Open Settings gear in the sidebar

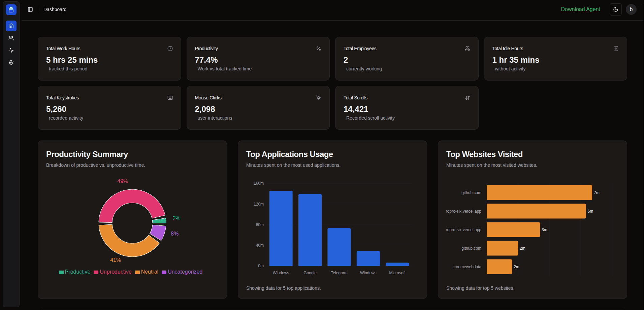pyautogui.click(x=11, y=62)
